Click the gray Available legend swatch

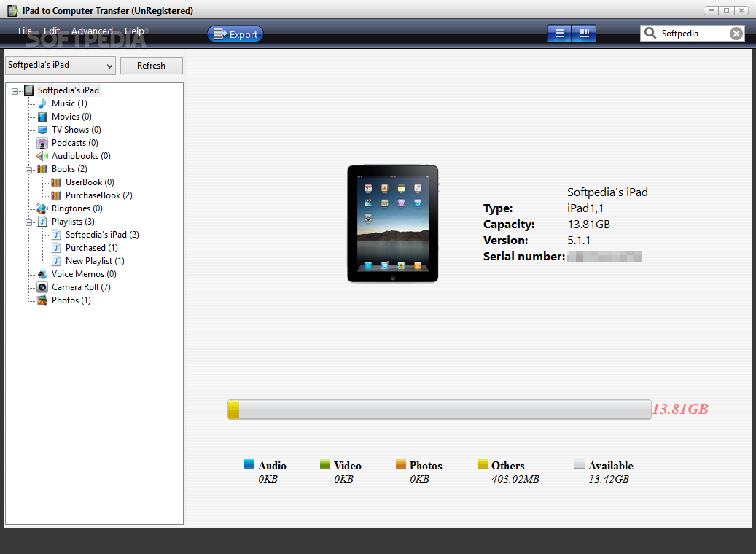pyautogui.click(x=580, y=464)
